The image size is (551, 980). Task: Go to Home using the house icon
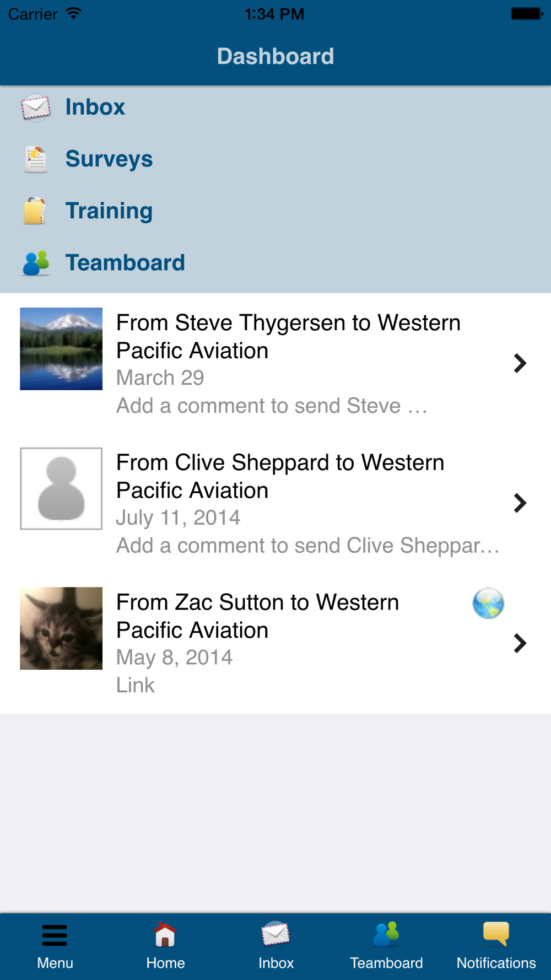tap(165, 935)
